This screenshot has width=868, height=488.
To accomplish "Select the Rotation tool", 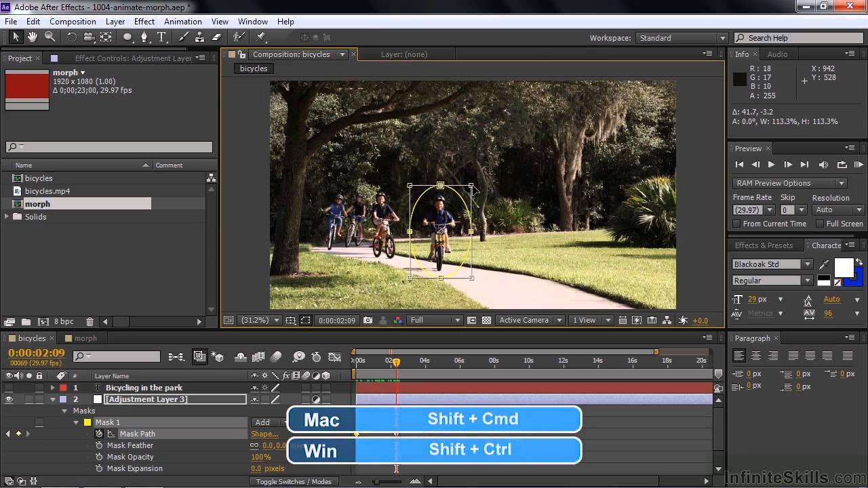I will click(72, 37).
